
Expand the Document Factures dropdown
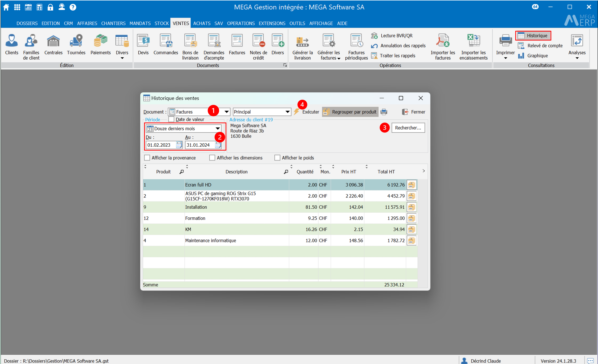(226, 112)
